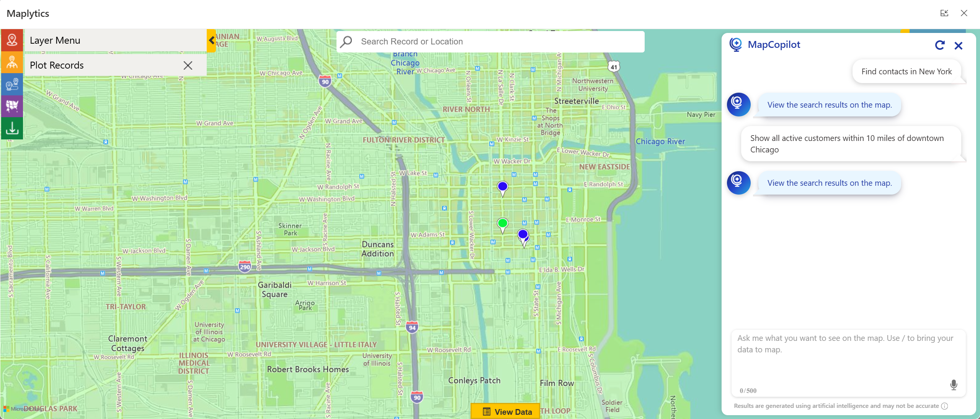Select the green map pin near W Adams St

(x=502, y=223)
